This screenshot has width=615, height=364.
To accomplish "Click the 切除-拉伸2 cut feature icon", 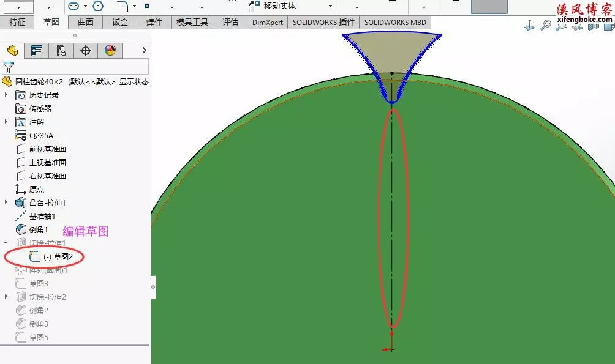I will pyautogui.click(x=21, y=297).
